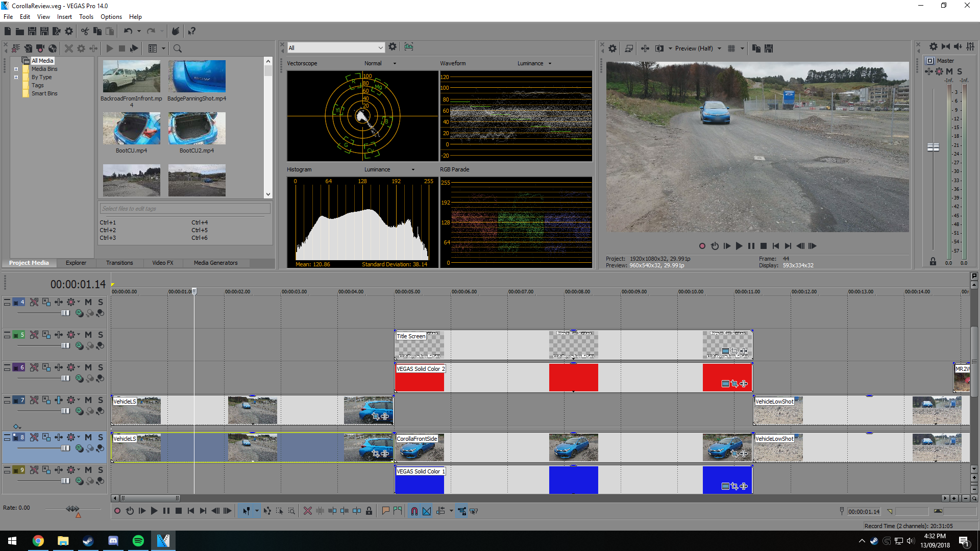This screenshot has width=980, height=551.
Task: Click the Delete red X in bottom toolbar
Action: (x=308, y=511)
